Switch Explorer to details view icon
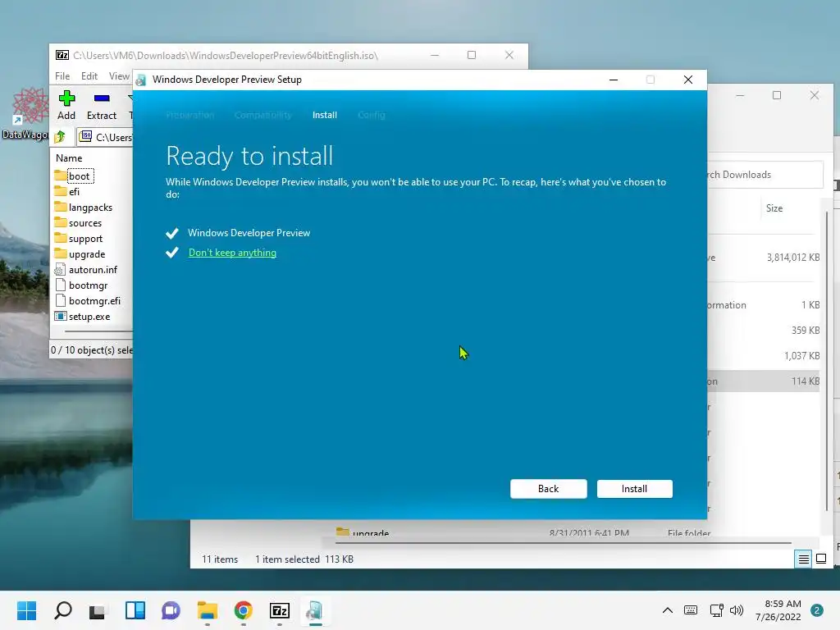 click(804, 559)
